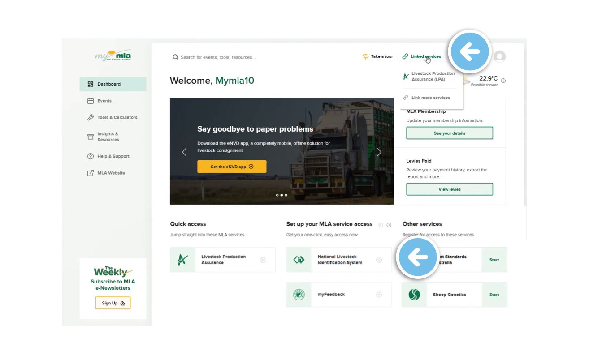This screenshot has width=589, height=364.
Task: Click plus icon on myFeedback card
Action: pyautogui.click(x=379, y=295)
